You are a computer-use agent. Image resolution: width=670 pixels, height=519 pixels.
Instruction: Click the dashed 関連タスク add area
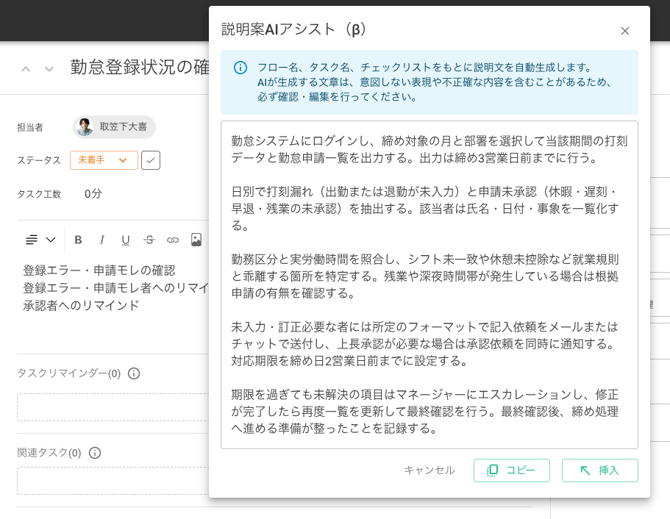point(113,481)
